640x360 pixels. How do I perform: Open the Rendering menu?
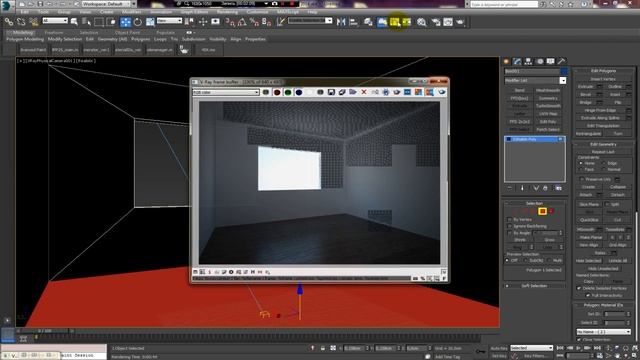[x=227, y=12]
